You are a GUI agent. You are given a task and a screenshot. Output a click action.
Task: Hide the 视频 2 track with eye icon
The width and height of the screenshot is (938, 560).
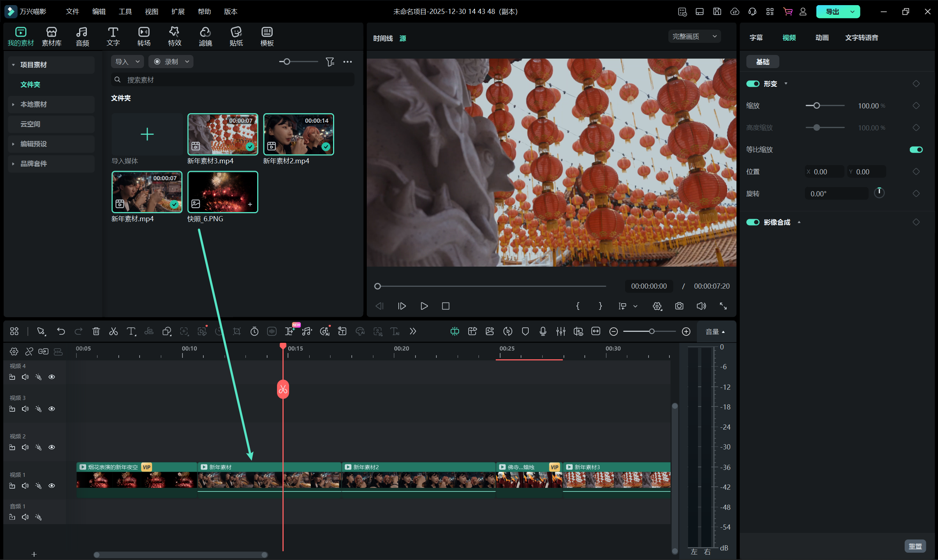pyautogui.click(x=52, y=447)
